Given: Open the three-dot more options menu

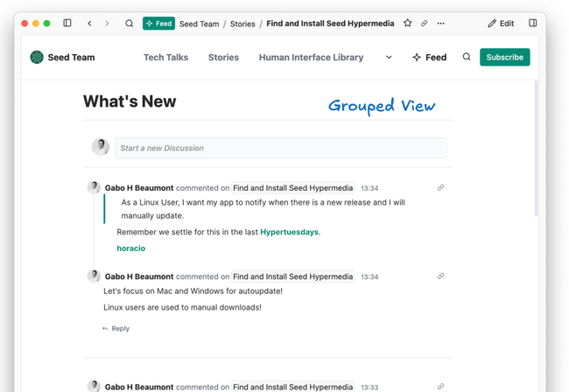Looking at the screenshot, I should (x=441, y=24).
